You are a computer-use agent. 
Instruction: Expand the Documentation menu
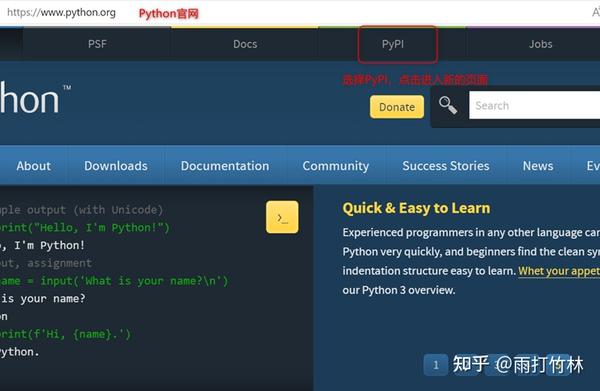[x=225, y=166]
